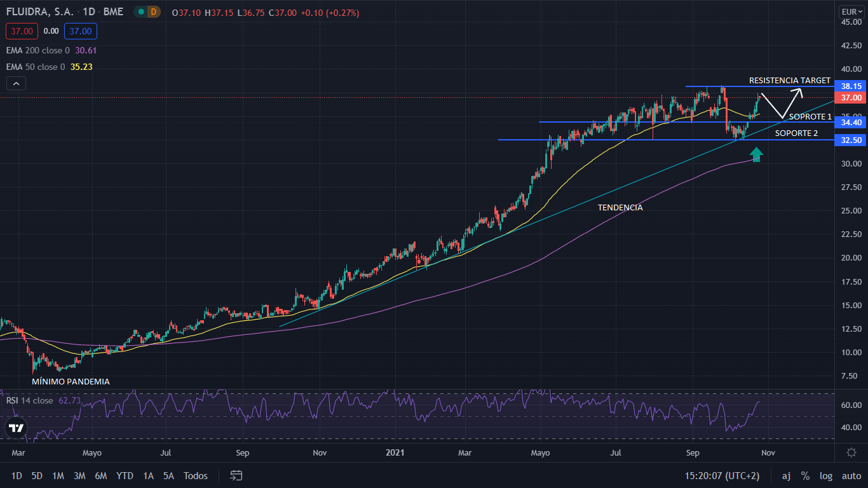Viewport: 868px width, 488px height.
Task: Open the timezone menu showing UTC+2
Action: [x=722, y=475]
